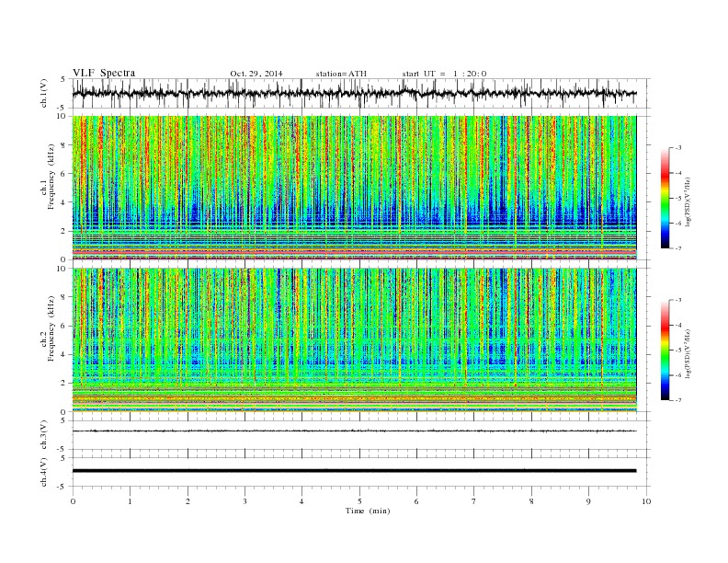
Task: Click the -7 label on ch.2 colorbar
Action: tap(678, 400)
